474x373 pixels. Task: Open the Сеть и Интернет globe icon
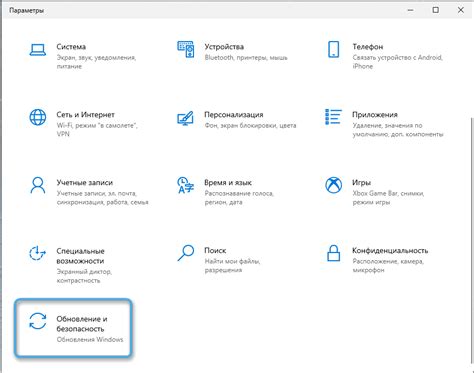(x=38, y=117)
